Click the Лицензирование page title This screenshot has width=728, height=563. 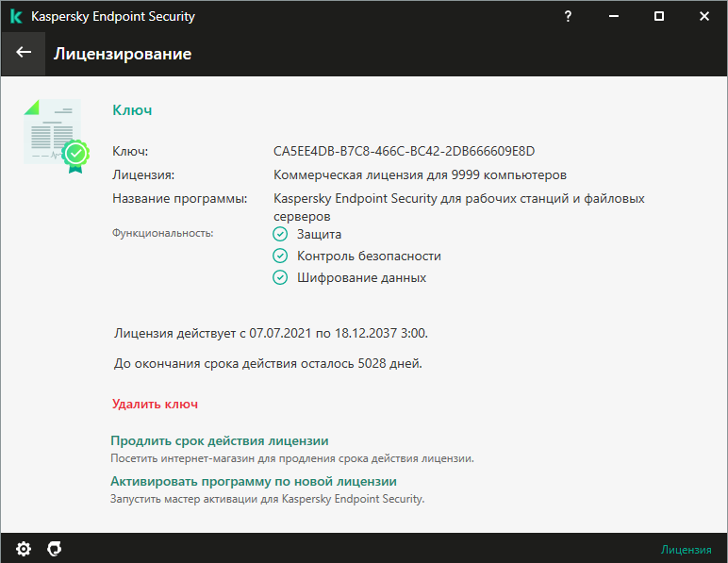click(x=123, y=54)
